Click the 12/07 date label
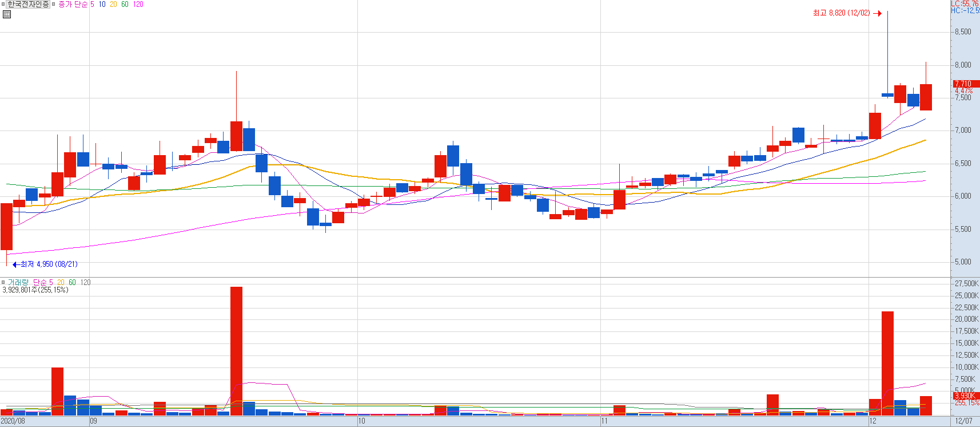The height and width of the screenshot is (427, 980). 963,421
